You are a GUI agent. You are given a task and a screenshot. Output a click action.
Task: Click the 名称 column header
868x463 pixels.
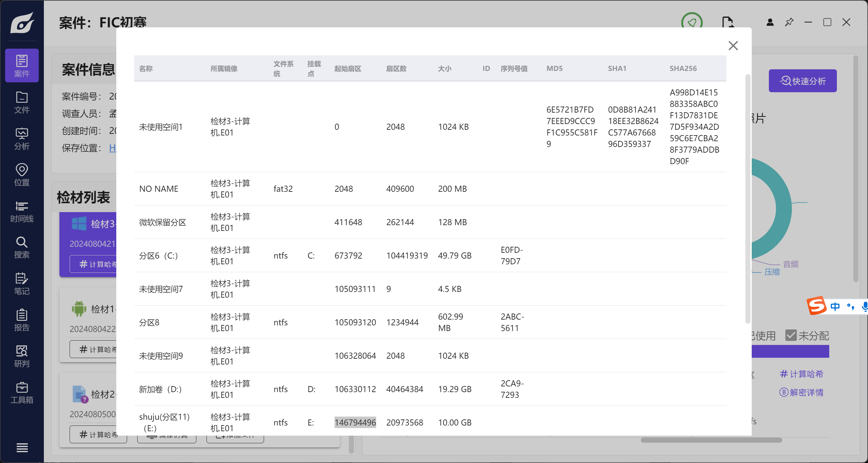(x=146, y=68)
